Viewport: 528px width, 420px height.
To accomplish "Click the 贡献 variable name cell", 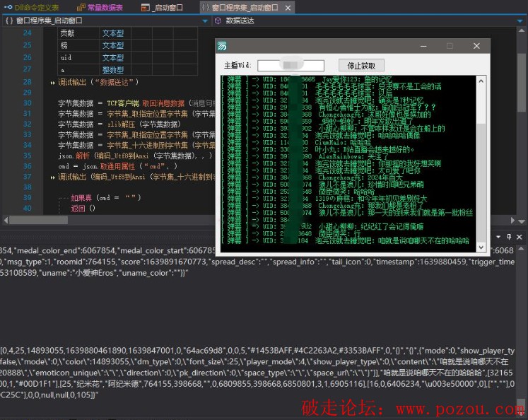I will 78,33.
